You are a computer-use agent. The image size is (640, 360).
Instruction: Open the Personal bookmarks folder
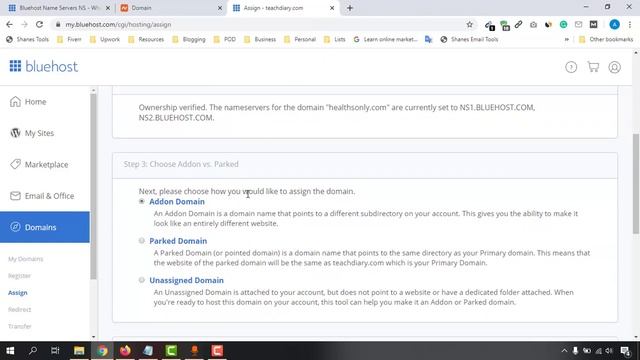pos(300,39)
